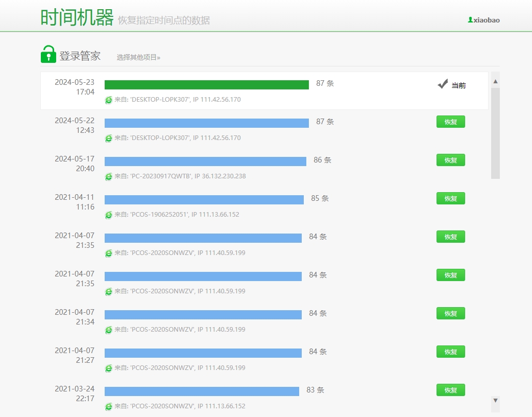Click the browser icon in the 2024-05-17 20:40 row
The height and width of the screenshot is (417, 532).
(x=109, y=177)
